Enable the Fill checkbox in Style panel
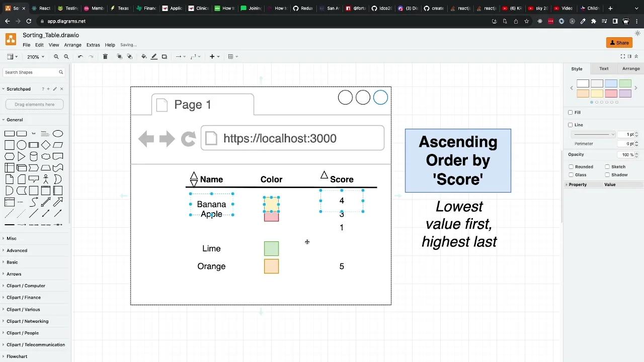Screen dimensions: 644x362 pos(570,112)
